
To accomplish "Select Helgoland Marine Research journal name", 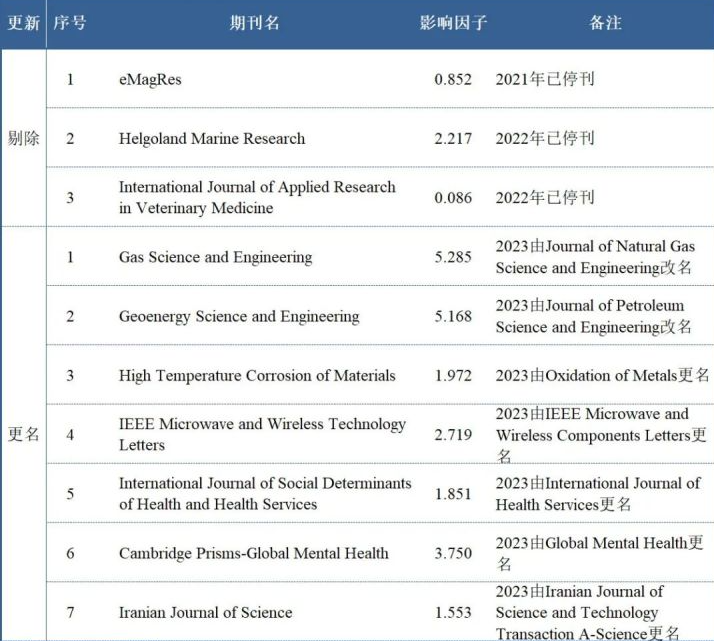I will coord(212,138).
